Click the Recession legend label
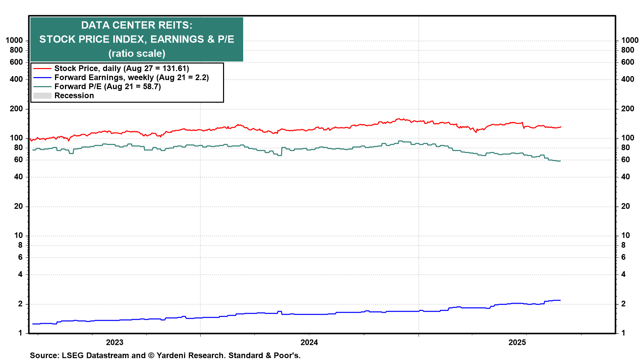The height and width of the screenshot is (362, 644). (74, 96)
